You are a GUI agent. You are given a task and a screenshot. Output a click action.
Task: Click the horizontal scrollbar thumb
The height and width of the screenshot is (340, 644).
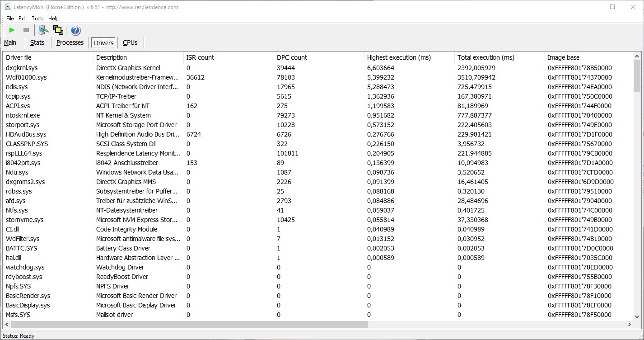(190, 325)
